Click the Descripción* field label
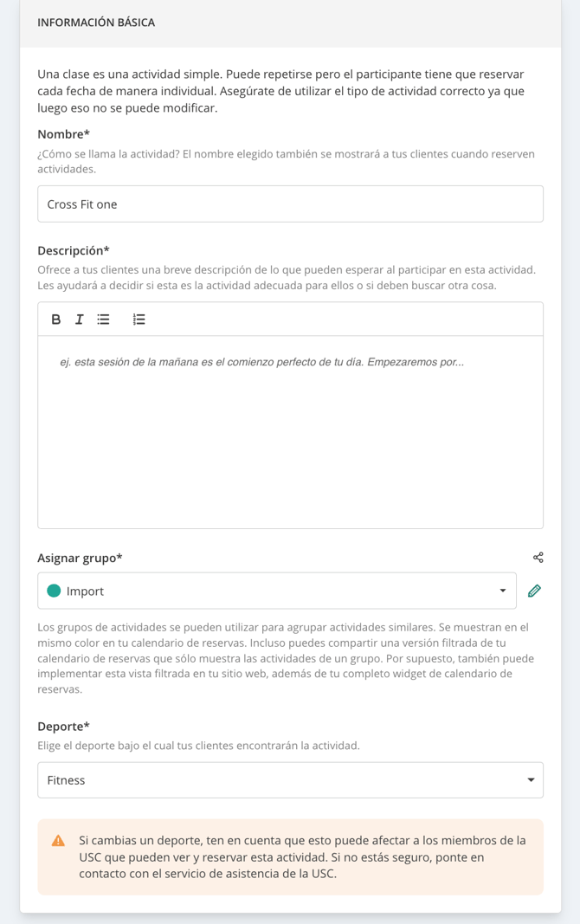Screen dimensions: 580x924 74,250
